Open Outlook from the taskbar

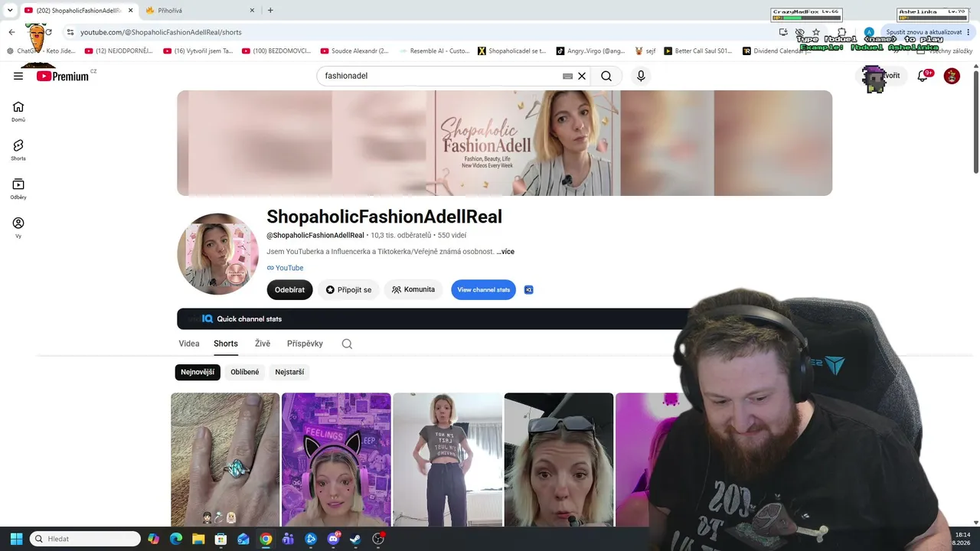pos(243,539)
